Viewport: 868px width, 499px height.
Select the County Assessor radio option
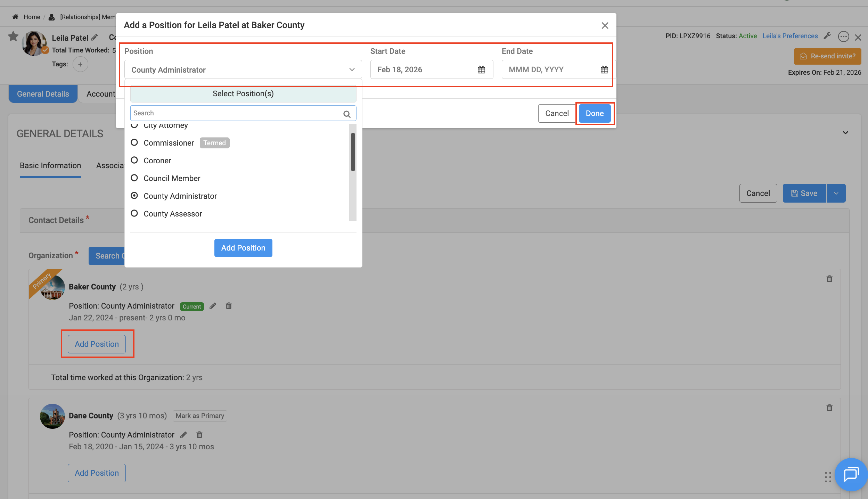point(134,213)
